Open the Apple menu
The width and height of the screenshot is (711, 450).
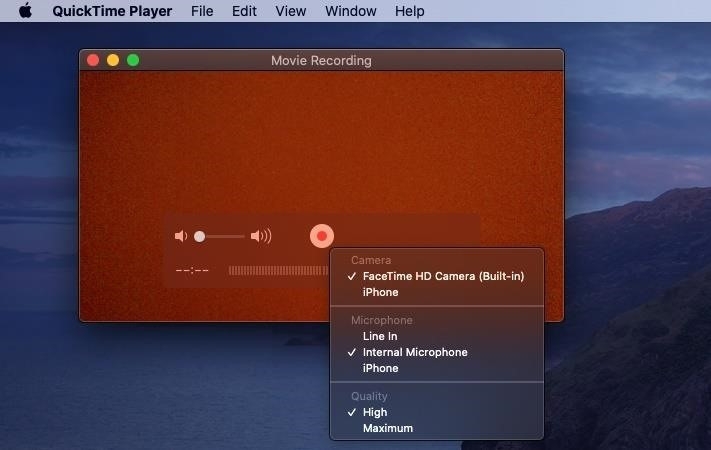pos(25,10)
